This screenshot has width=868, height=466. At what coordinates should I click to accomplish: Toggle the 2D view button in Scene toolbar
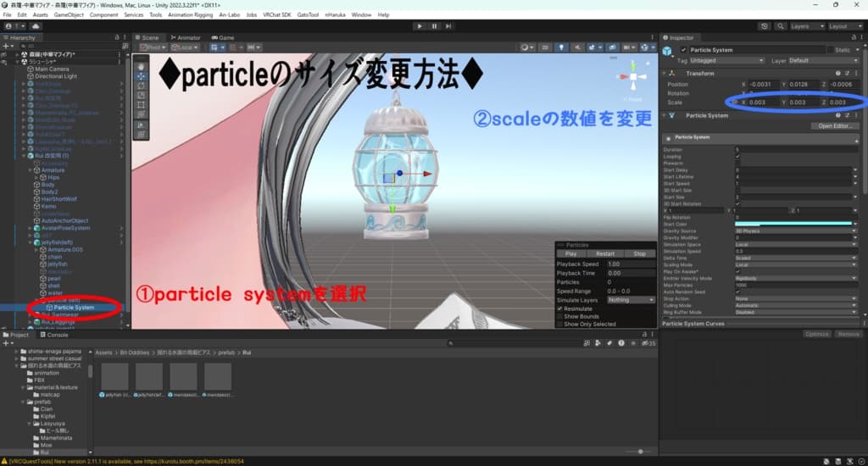[545, 47]
